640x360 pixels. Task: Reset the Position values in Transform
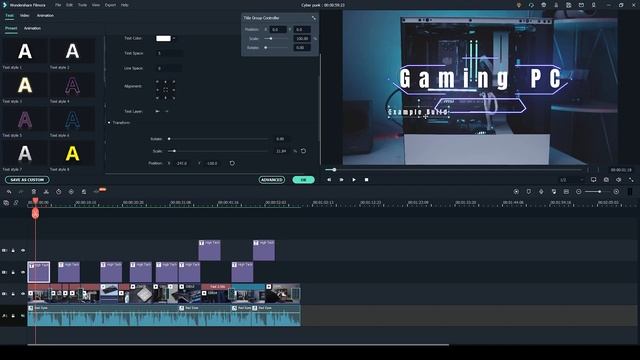tap(232, 163)
